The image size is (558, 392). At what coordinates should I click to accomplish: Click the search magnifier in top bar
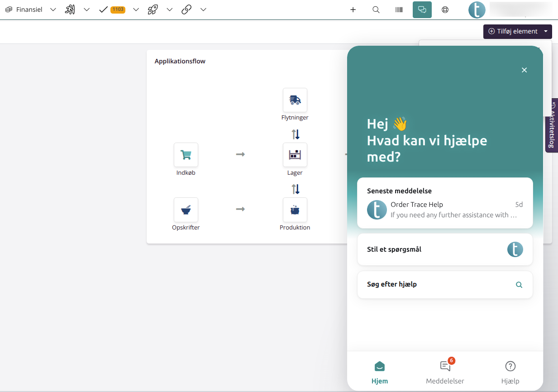[x=376, y=10]
